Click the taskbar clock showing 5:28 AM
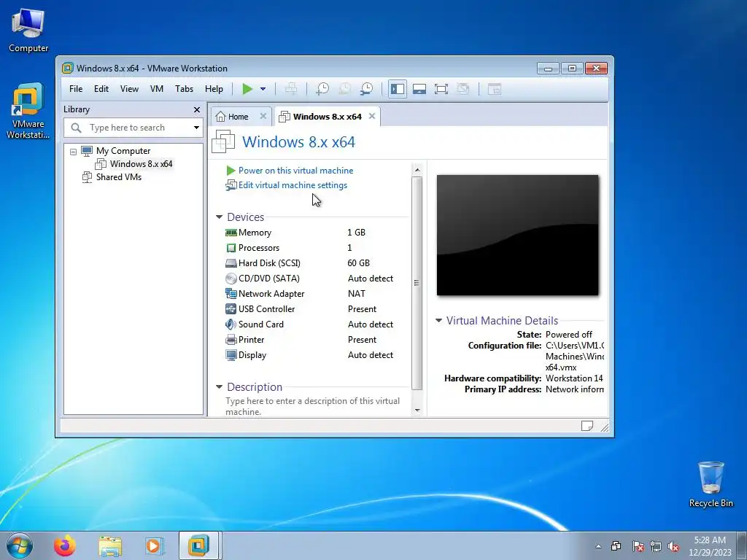This screenshot has height=560, width=747. [710, 546]
